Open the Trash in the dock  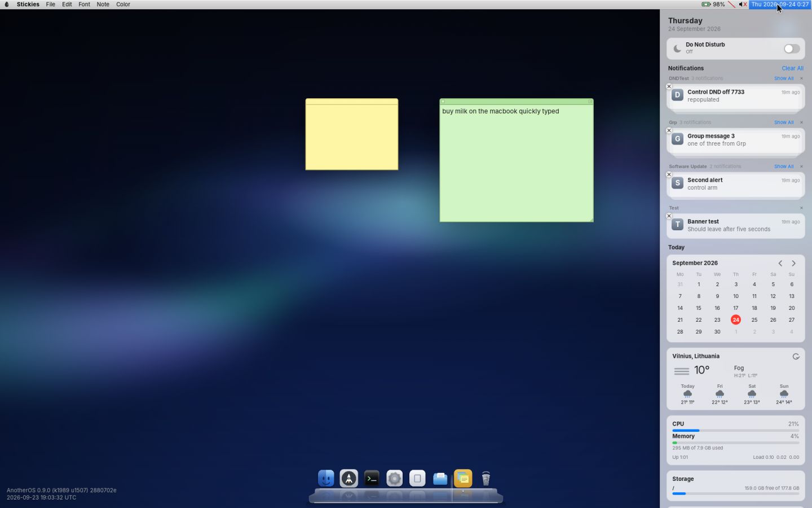(x=486, y=479)
